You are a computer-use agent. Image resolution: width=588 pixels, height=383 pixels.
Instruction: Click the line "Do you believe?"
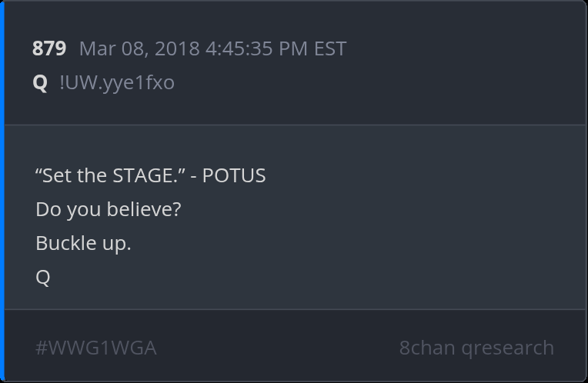109,209
